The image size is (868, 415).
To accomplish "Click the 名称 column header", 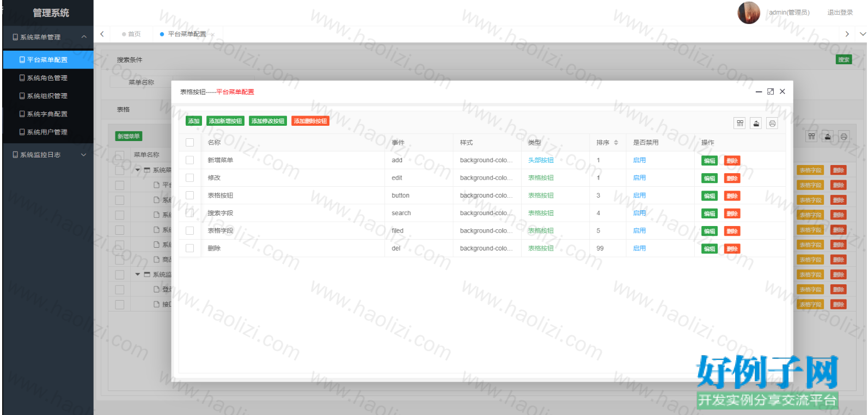I will click(x=214, y=143).
